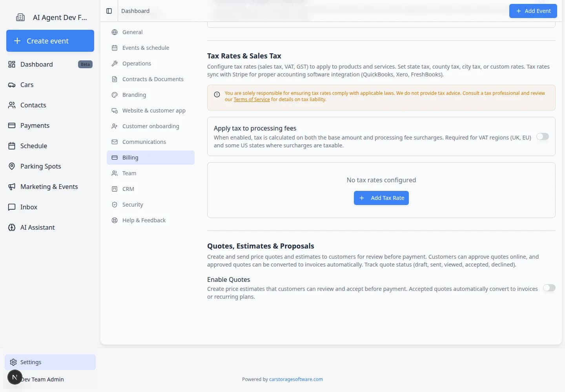Click 'No tax rates configured' text
Image resolution: width=565 pixels, height=392 pixels.
click(x=381, y=180)
